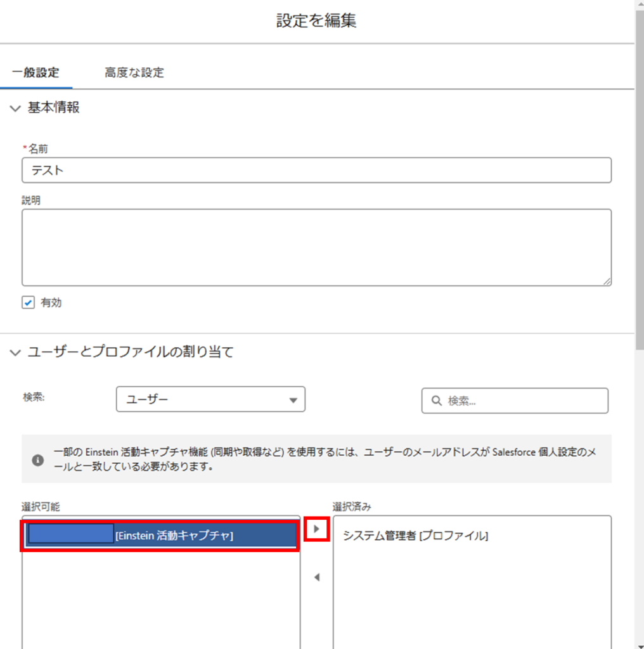Click the 説明 resize handle corner
Image resolution: width=644 pixels, height=649 pixels.
(x=607, y=281)
